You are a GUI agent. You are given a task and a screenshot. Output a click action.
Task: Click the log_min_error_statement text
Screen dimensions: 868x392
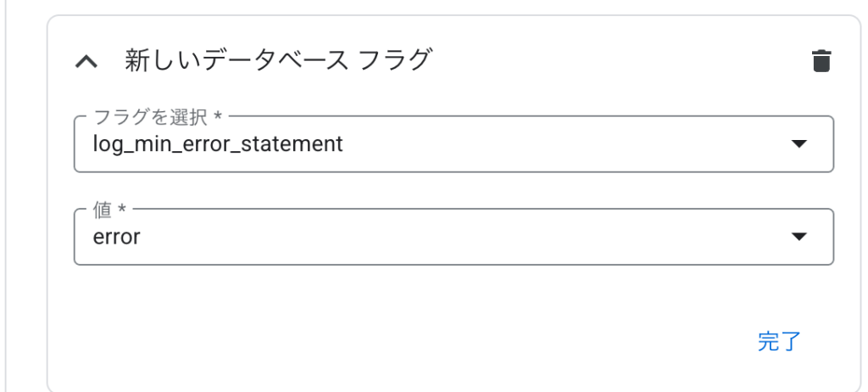coord(218,144)
